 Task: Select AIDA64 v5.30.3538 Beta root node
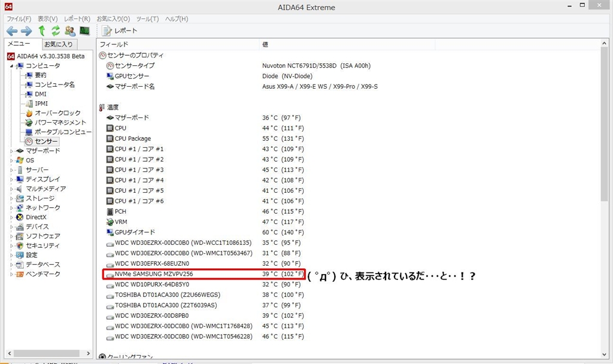[x=46, y=56]
